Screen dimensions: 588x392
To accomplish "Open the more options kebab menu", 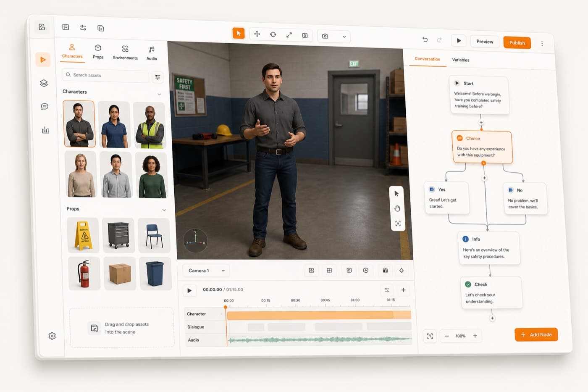I will 542,44.
